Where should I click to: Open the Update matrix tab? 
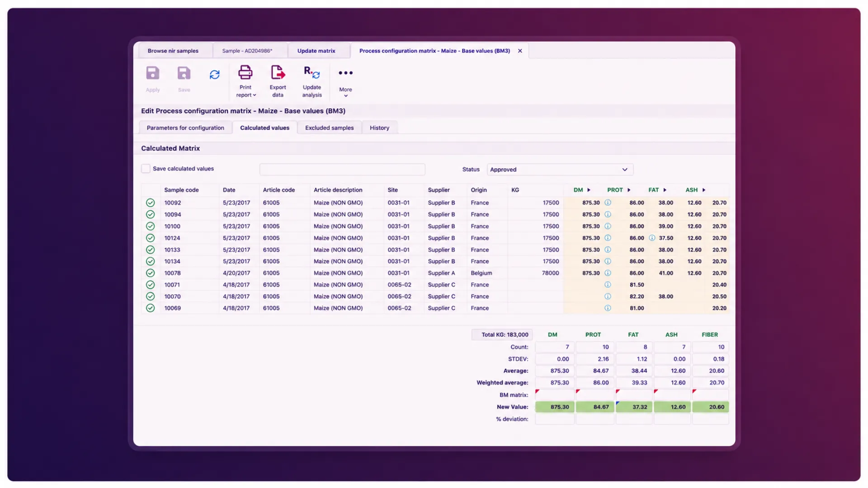316,51
